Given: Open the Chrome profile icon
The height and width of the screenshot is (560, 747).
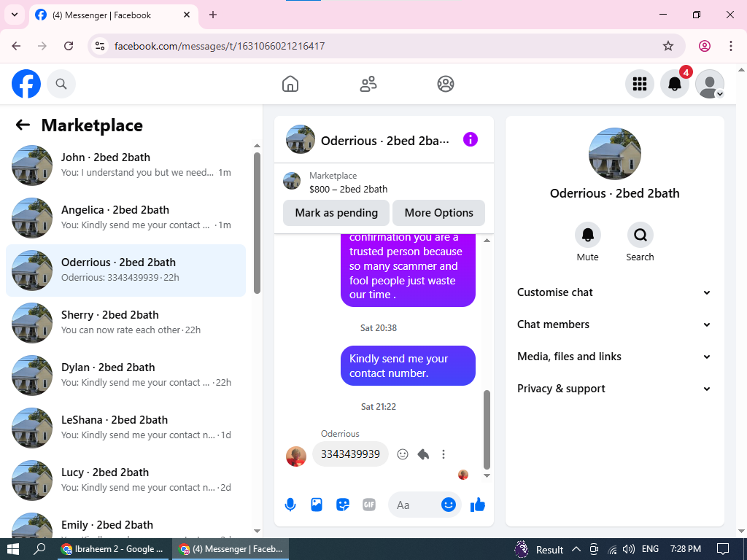Looking at the screenshot, I should 705,46.
